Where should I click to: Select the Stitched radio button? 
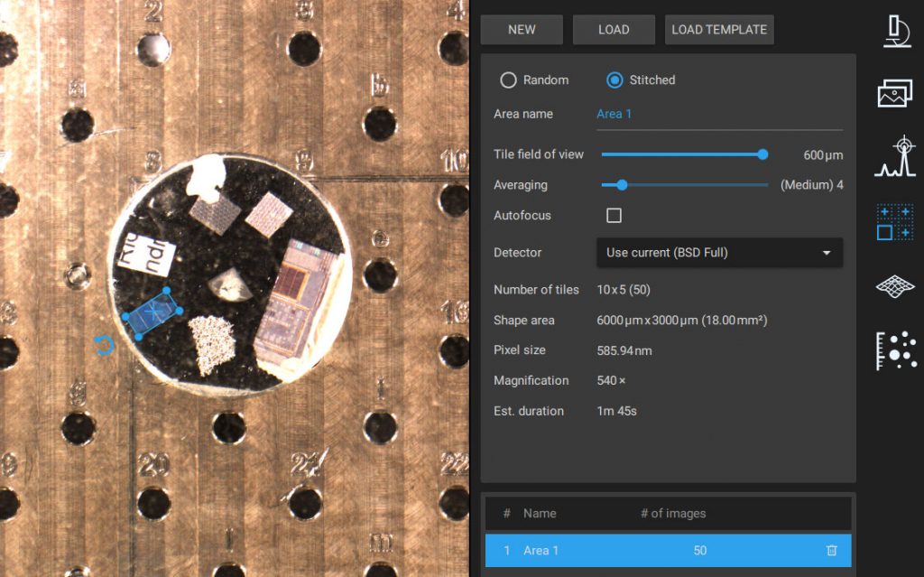point(614,79)
